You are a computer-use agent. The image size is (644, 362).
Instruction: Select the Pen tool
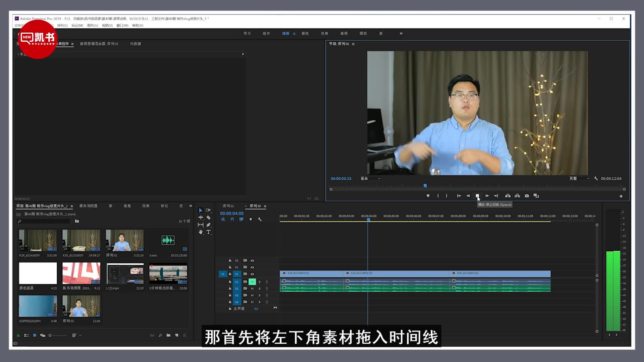coord(208,225)
